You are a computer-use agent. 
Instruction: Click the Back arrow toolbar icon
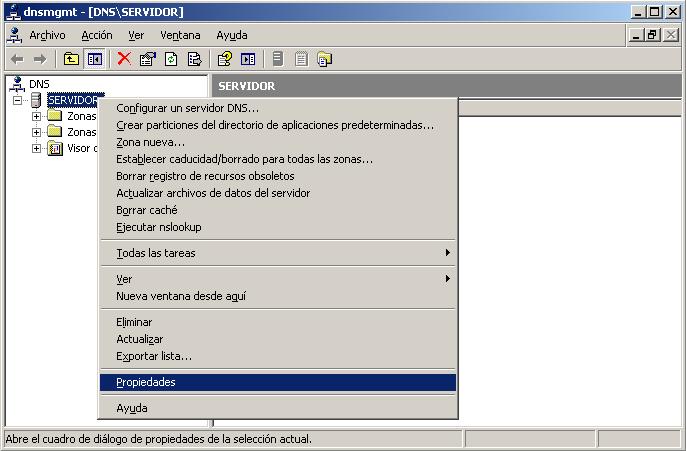click(x=17, y=59)
